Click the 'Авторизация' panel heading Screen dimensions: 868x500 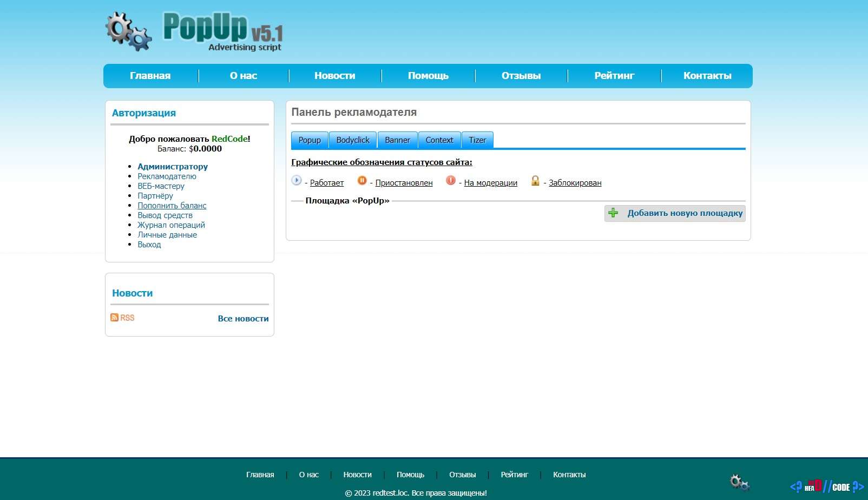coord(144,113)
